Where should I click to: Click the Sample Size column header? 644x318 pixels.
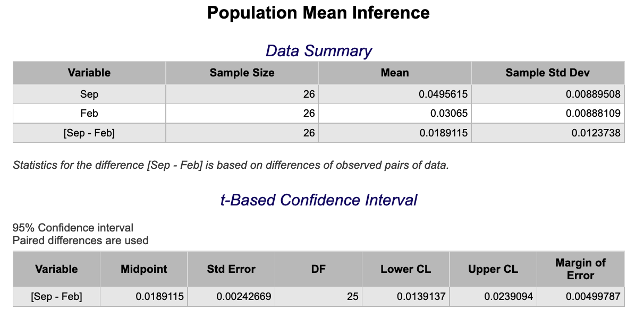(242, 73)
